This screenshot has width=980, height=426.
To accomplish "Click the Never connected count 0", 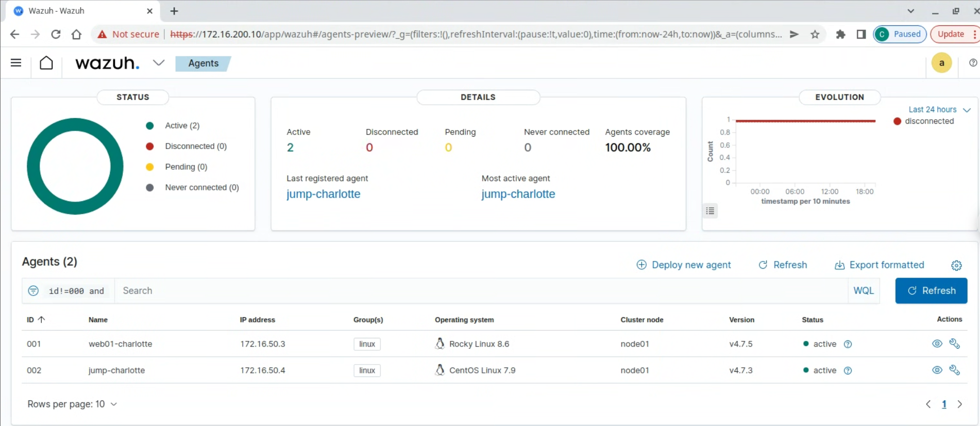I will [528, 148].
